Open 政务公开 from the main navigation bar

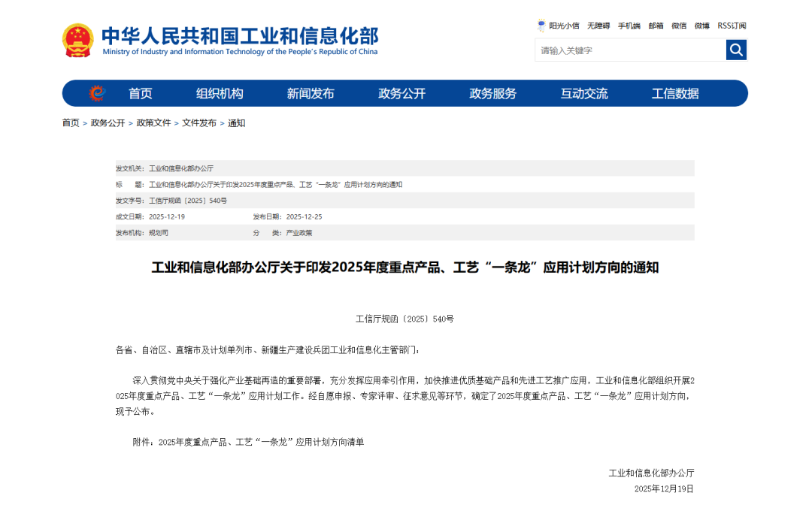pyautogui.click(x=401, y=93)
